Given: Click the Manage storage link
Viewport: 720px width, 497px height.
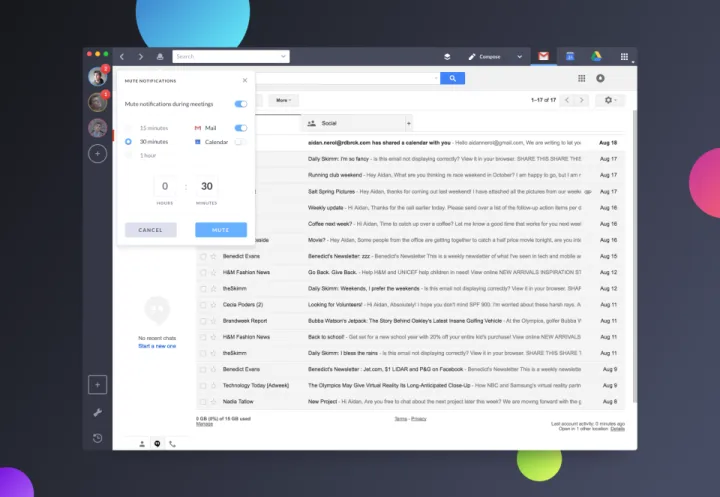Looking at the screenshot, I should 204,424.
